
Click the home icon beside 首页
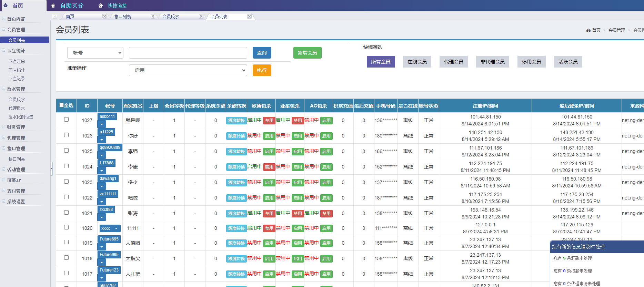tap(6, 5)
